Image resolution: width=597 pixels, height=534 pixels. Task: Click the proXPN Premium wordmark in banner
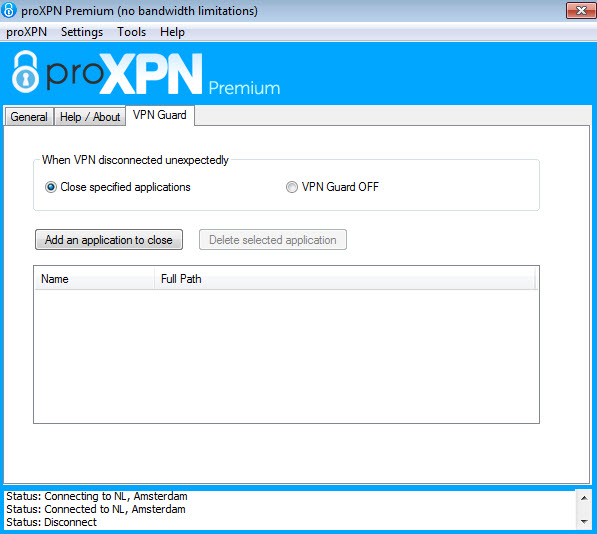(x=163, y=74)
